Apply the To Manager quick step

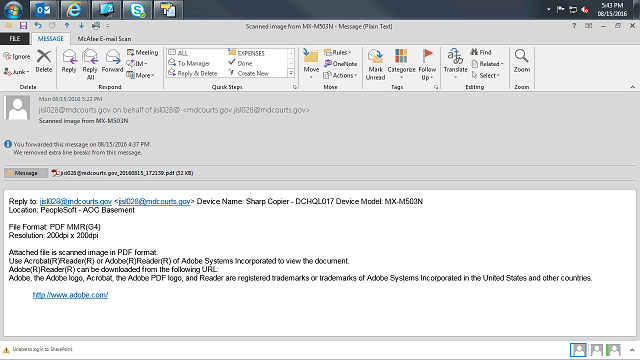pyautogui.click(x=189, y=63)
